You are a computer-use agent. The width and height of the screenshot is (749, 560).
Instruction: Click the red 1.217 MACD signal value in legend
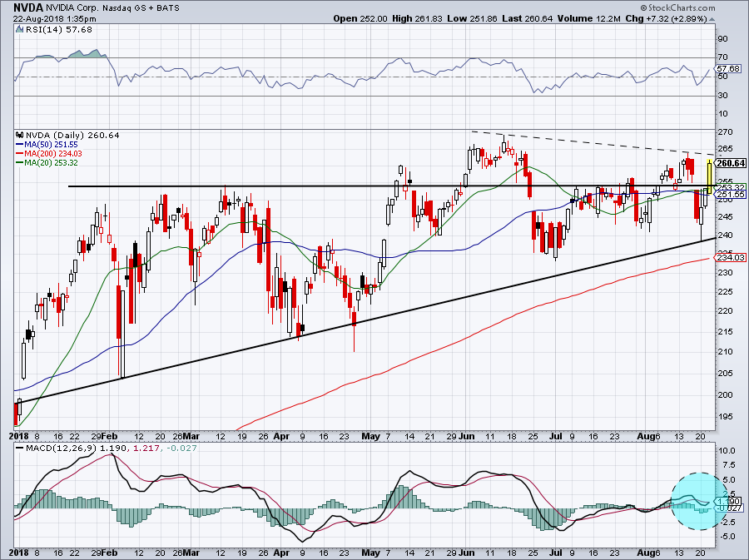[x=145, y=448]
